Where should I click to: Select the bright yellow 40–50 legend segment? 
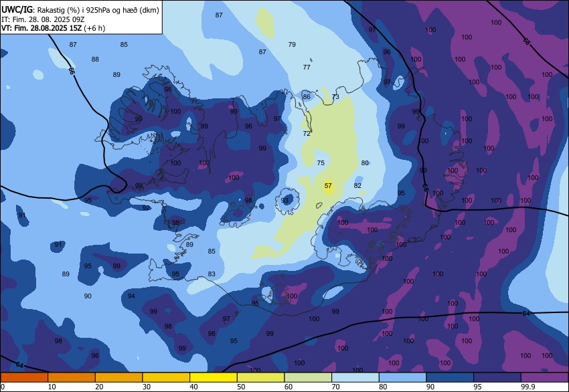(x=214, y=377)
